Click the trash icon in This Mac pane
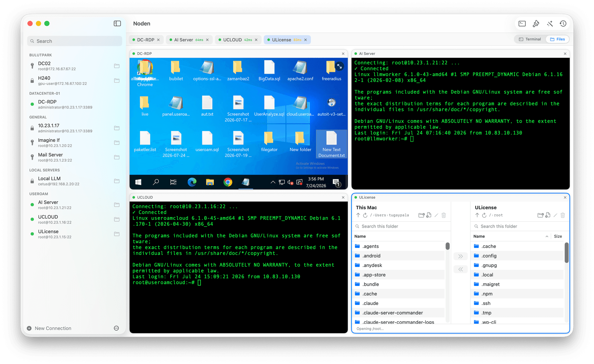The image size is (594, 364). (444, 215)
